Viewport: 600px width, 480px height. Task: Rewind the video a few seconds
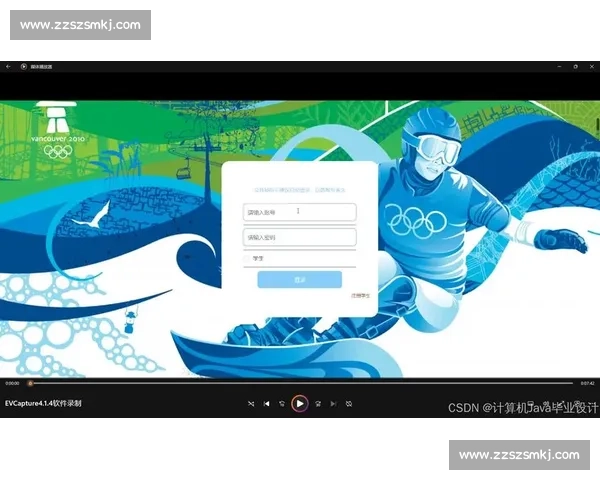pos(282,404)
